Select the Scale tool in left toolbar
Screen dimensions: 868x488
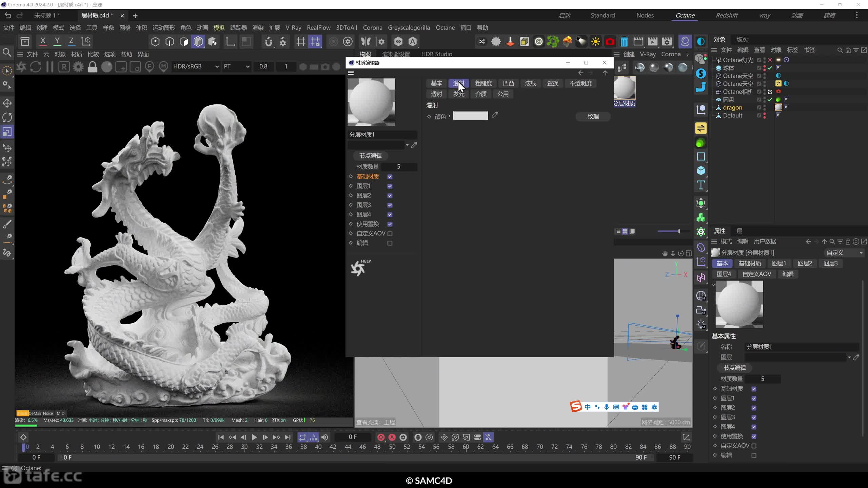click(x=7, y=132)
